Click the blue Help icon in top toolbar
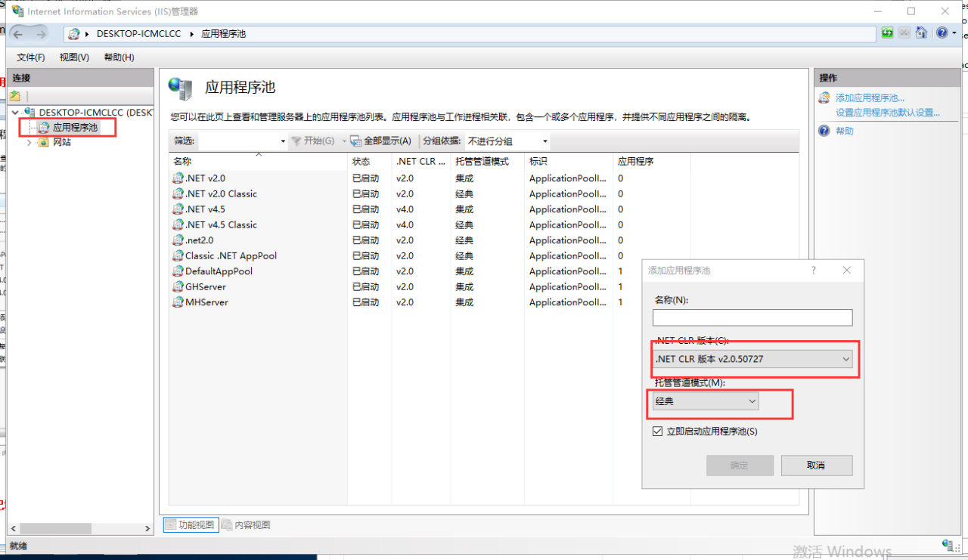Screen dimensions: 968x560 tap(942, 33)
